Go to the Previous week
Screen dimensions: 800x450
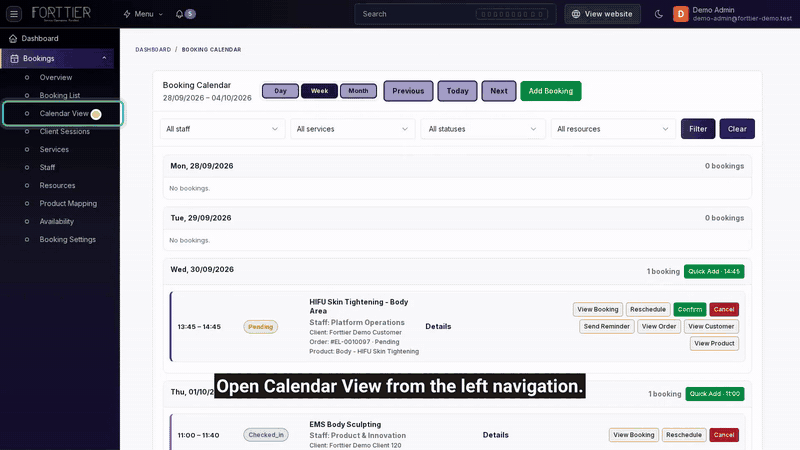408,91
